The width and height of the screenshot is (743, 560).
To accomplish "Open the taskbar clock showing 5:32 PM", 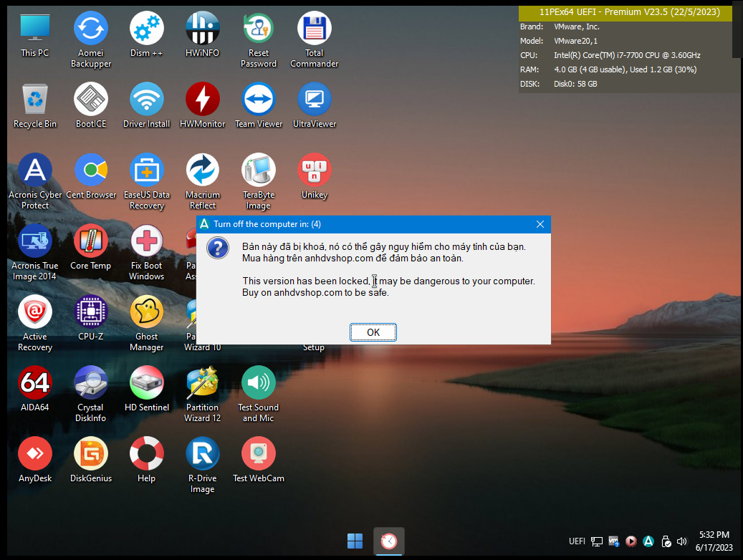I will pos(714,541).
